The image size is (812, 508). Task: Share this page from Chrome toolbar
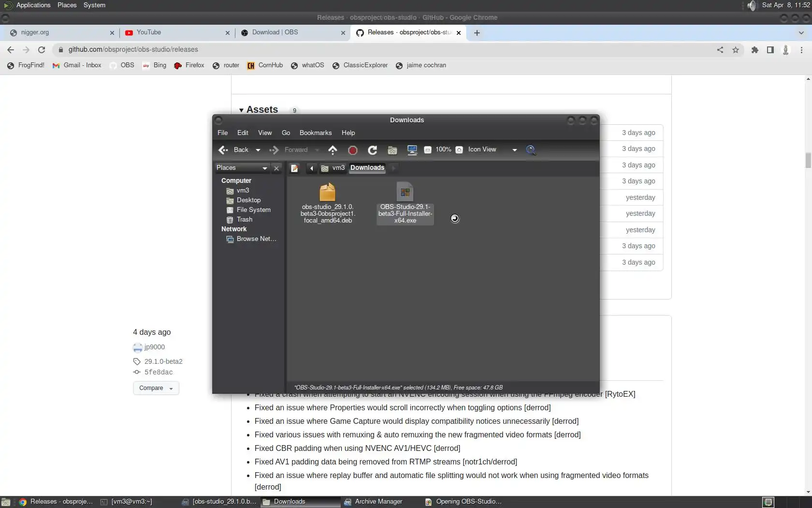pos(720,49)
